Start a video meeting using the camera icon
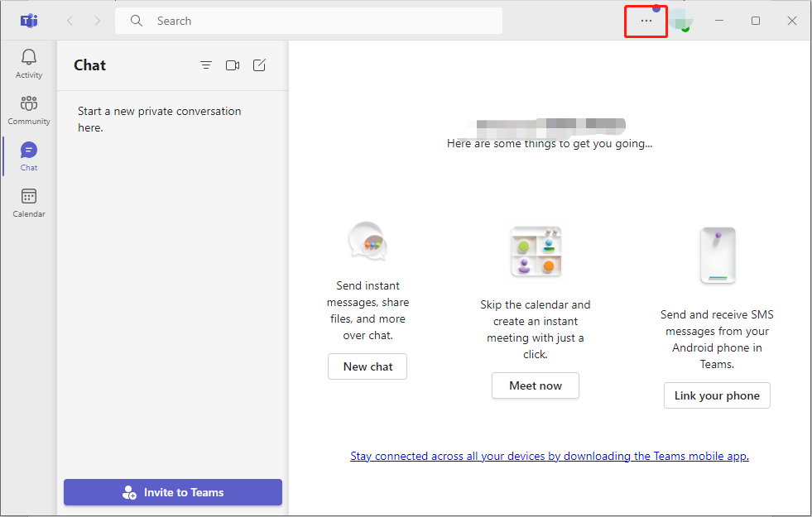The width and height of the screenshot is (812, 517). pos(233,65)
